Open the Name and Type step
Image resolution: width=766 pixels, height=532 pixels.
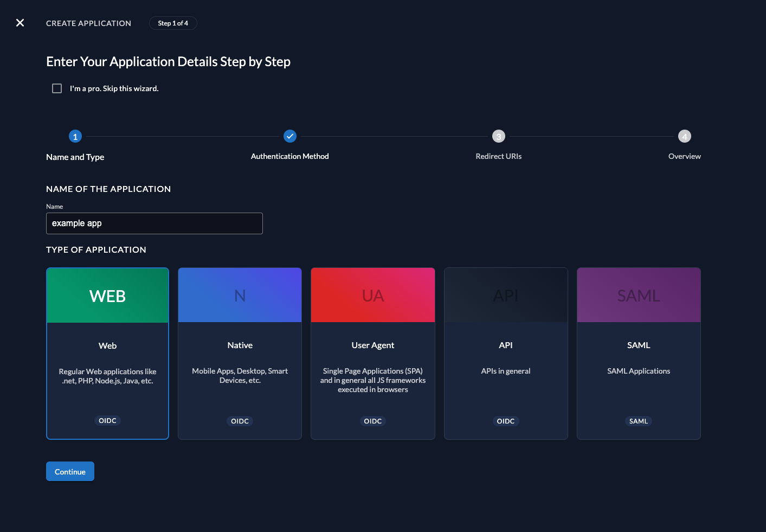click(75, 136)
